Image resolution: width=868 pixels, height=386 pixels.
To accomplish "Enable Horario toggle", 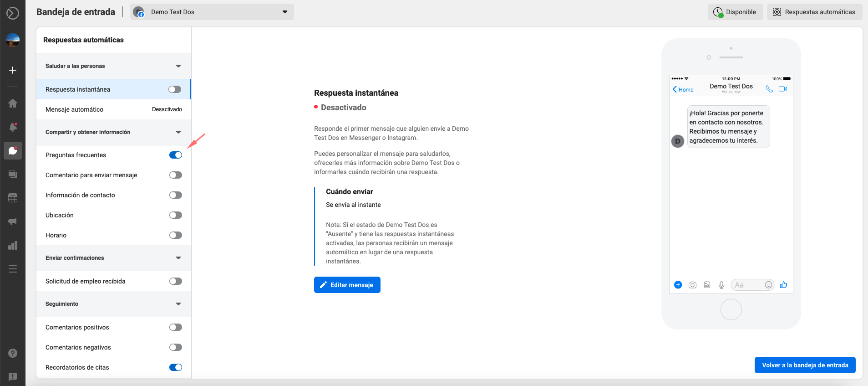I will [176, 235].
